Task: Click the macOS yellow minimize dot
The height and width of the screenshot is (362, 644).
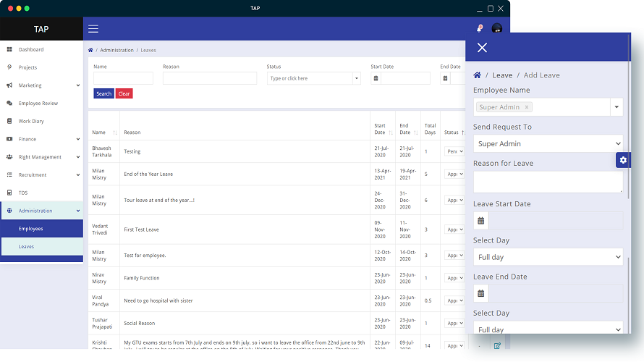Action: (x=19, y=8)
